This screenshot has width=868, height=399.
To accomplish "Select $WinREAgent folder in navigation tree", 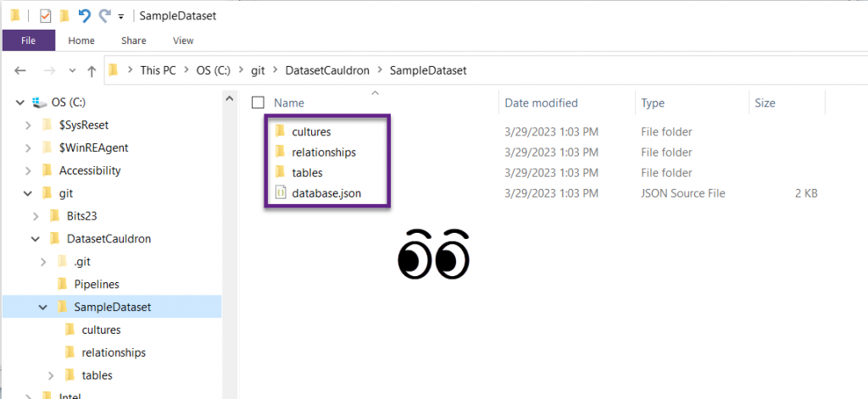I will pyautogui.click(x=94, y=147).
